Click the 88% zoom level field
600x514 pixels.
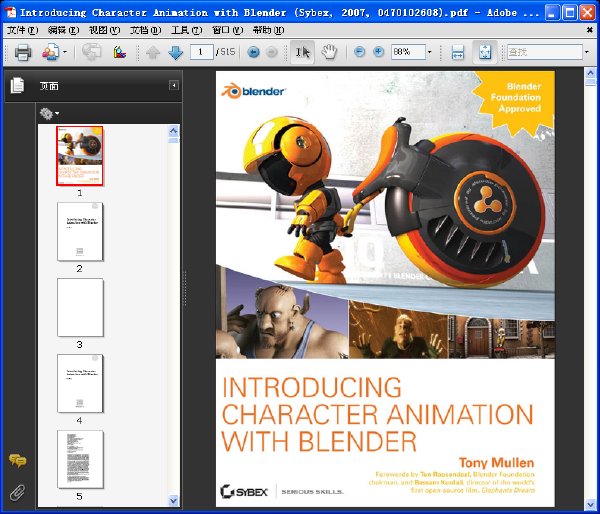[408, 52]
